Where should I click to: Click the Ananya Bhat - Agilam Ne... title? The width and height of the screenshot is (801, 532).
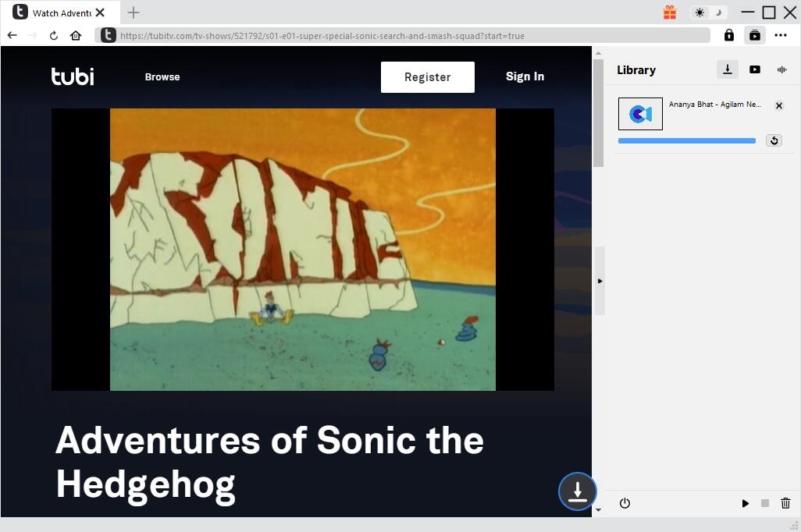714,105
